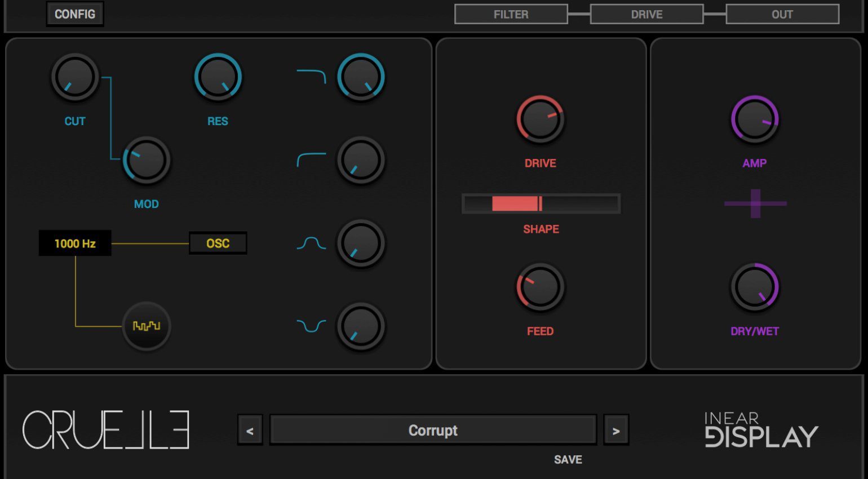Select the OUT routing block
The height and width of the screenshot is (479, 868).
[x=782, y=14]
